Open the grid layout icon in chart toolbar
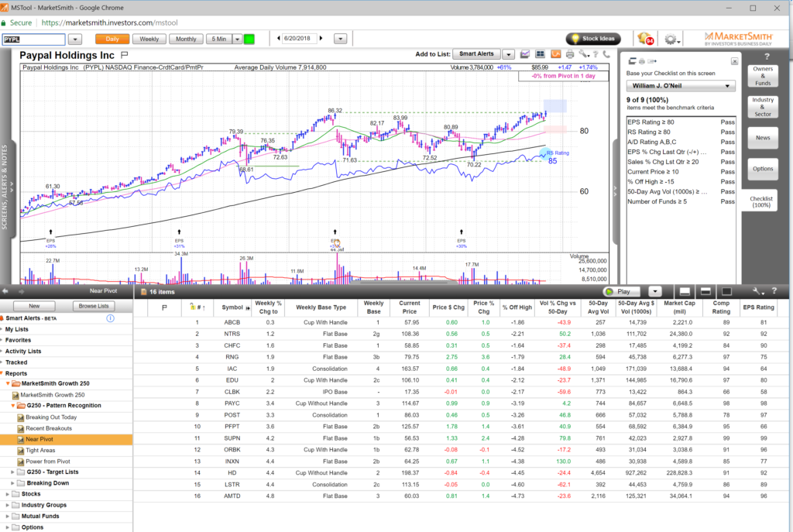This screenshot has height=532, width=793. pyautogui.click(x=540, y=54)
